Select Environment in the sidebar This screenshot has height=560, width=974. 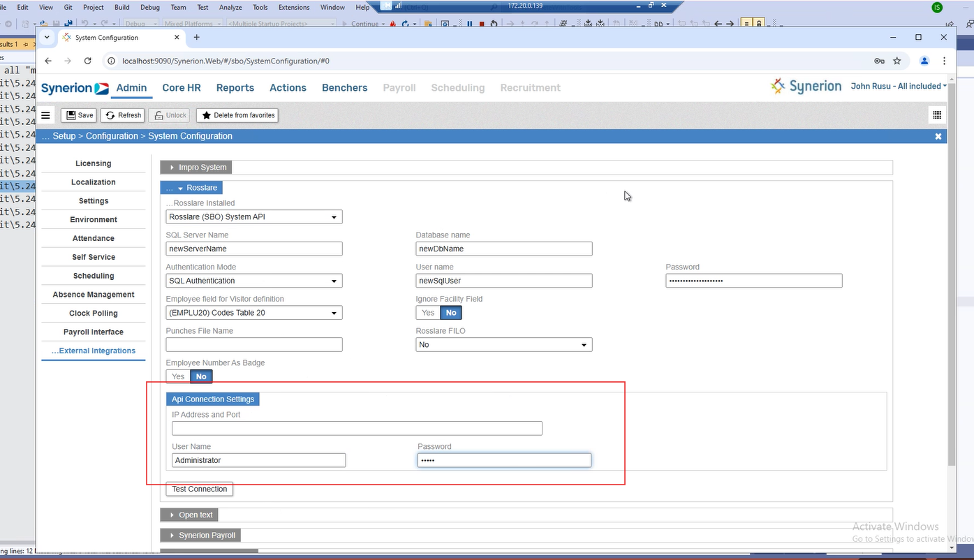point(94,220)
